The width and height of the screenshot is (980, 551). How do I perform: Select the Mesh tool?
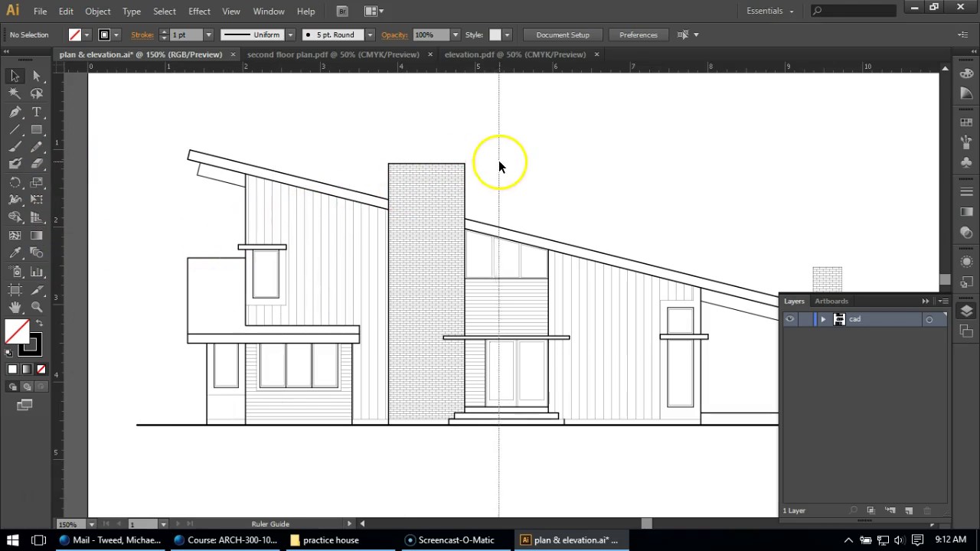tap(15, 236)
